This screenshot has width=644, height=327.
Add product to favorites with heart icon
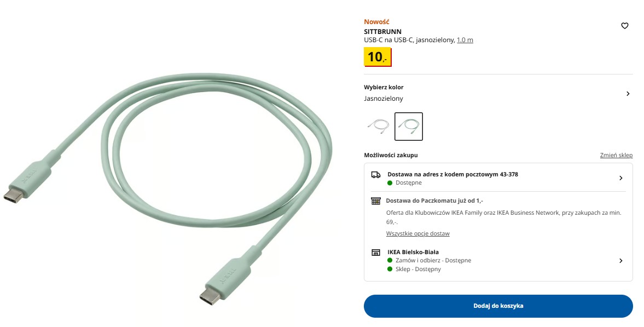click(x=624, y=26)
